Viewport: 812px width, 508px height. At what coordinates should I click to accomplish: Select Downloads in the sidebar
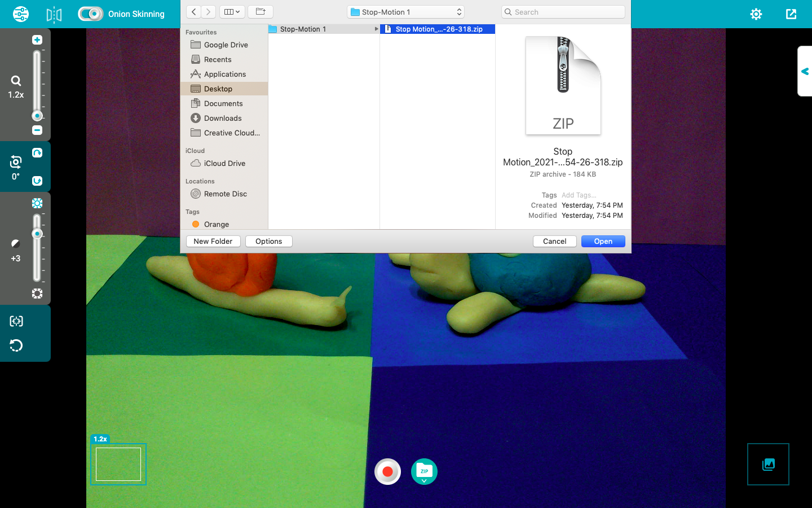tap(223, 118)
